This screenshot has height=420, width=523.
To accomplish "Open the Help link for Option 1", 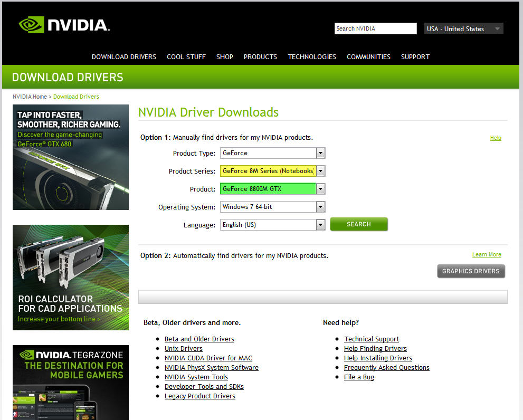I will click(x=496, y=138).
